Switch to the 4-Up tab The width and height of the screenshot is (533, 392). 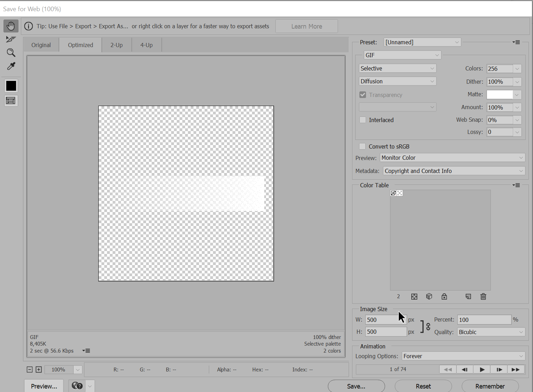tap(146, 45)
